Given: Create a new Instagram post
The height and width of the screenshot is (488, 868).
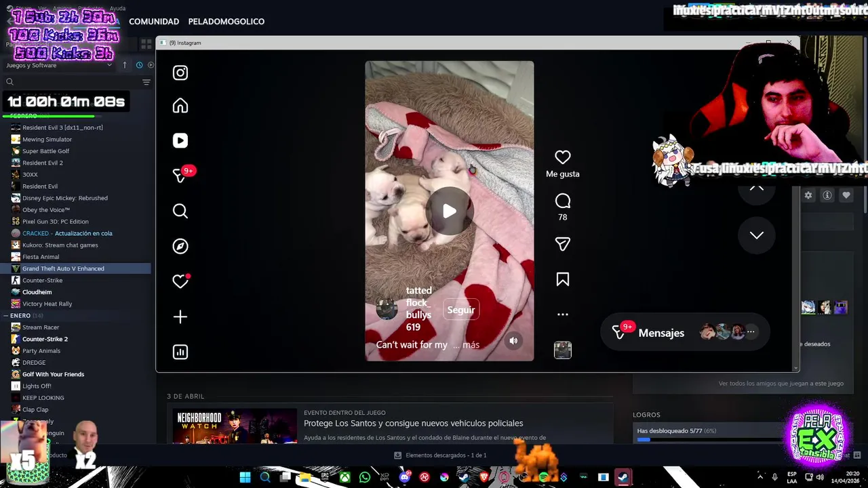Looking at the screenshot, I should pos(180,317).
